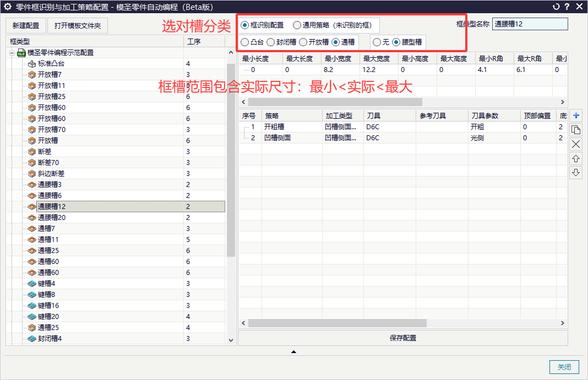Select 通用策略 (未识别的框) radio button
This screenshot has height=380, width=588.
297,25
